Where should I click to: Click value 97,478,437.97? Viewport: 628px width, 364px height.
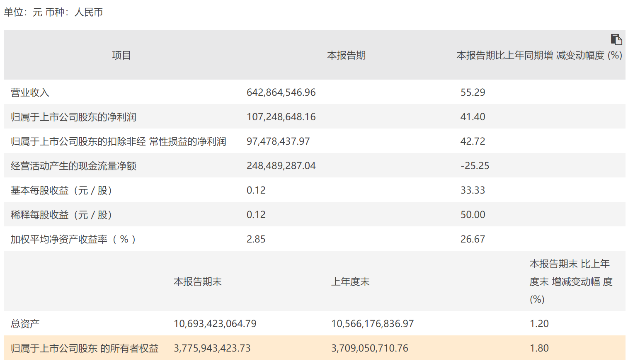click(278, 141)
